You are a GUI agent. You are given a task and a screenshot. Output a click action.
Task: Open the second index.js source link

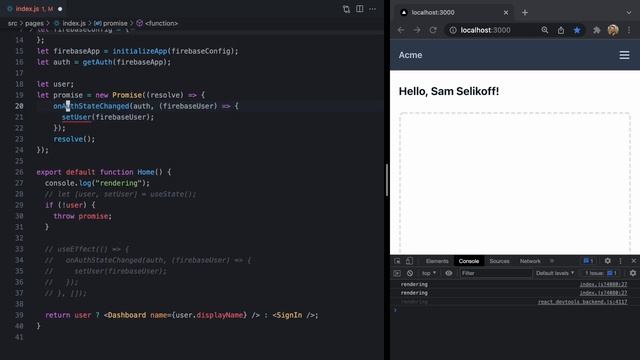pos(603,293)
